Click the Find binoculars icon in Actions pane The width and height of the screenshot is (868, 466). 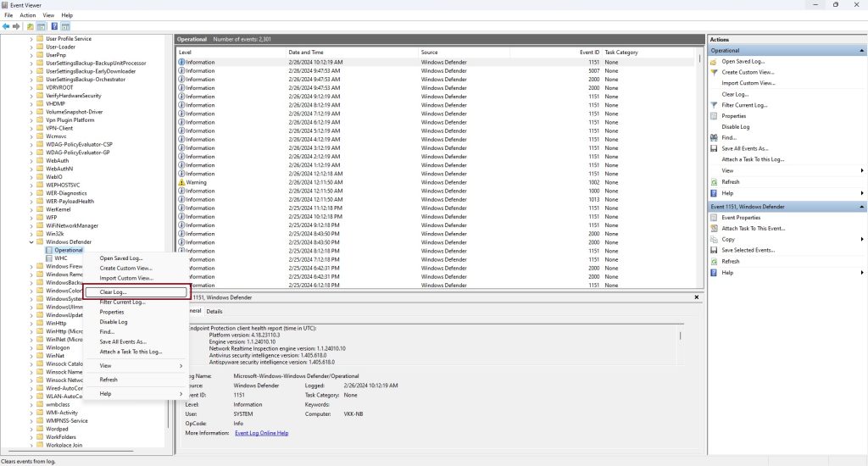click(x=714, y=137)
